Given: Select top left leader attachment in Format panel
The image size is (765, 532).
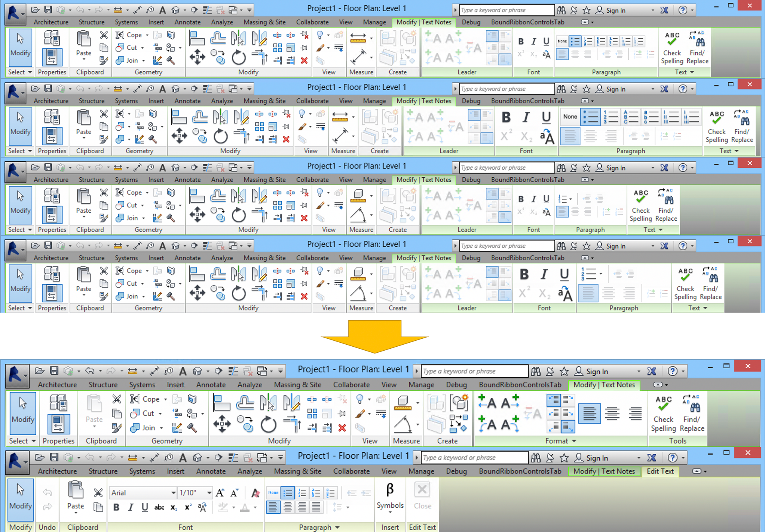Looking at the screenshot, I should (553, 400).
